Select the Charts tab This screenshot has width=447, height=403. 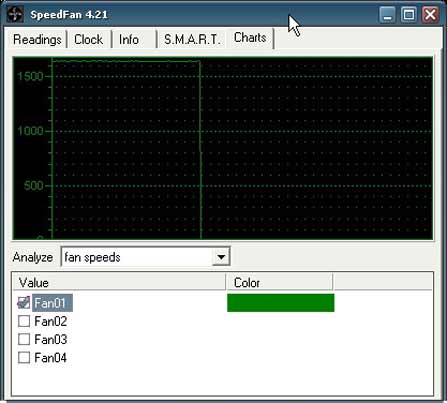(x=250, y=38)
